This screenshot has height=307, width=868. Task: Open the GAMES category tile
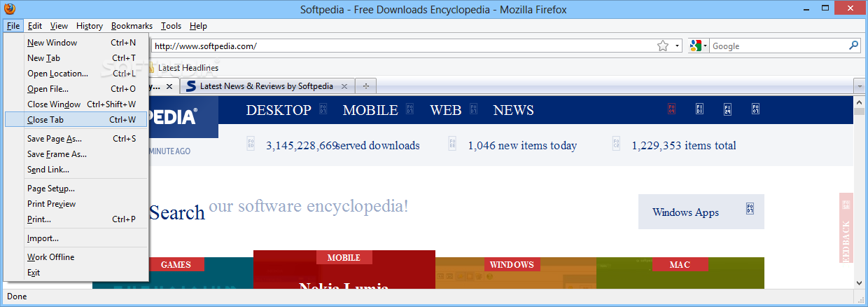coord(176,265)
